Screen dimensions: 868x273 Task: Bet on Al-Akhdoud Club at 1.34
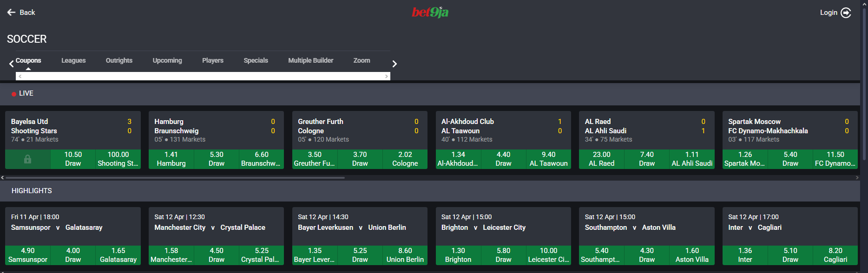[x=458, y=159]
